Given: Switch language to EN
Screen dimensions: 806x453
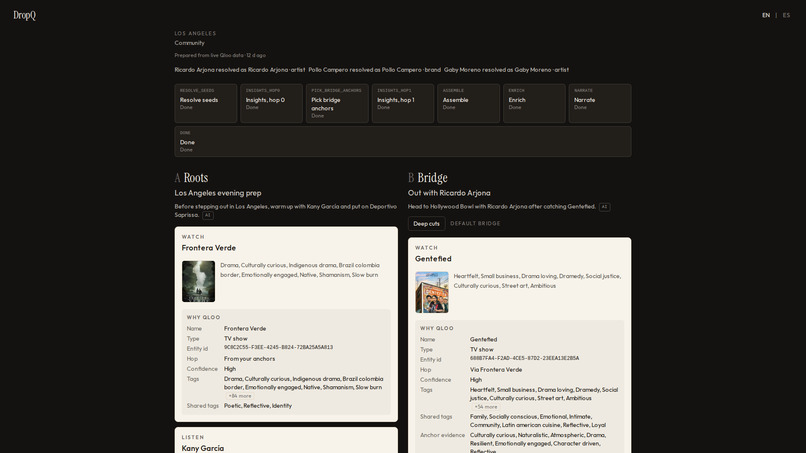Looking at the screenshot, I should click(x=766, y=15).
